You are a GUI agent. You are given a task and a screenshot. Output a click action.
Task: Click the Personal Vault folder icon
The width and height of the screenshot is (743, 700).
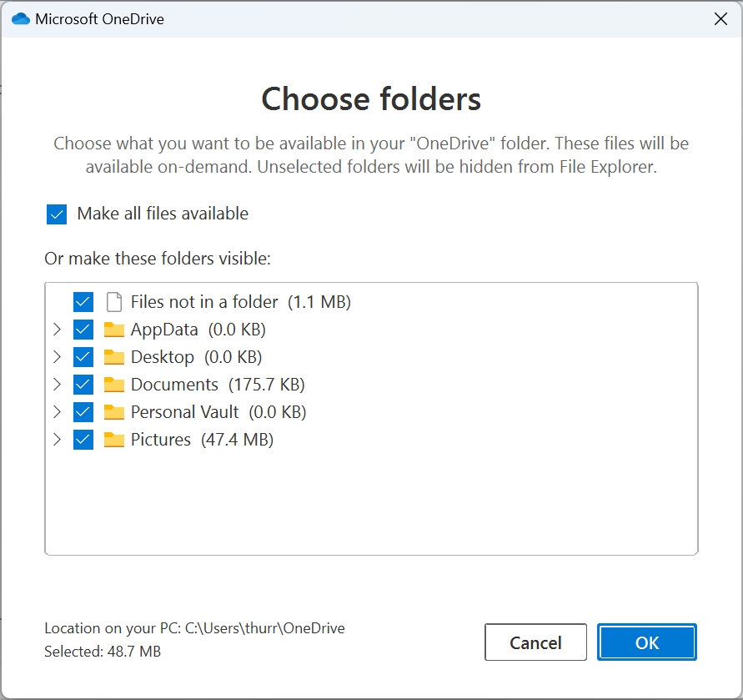click(x=114, y=412)
